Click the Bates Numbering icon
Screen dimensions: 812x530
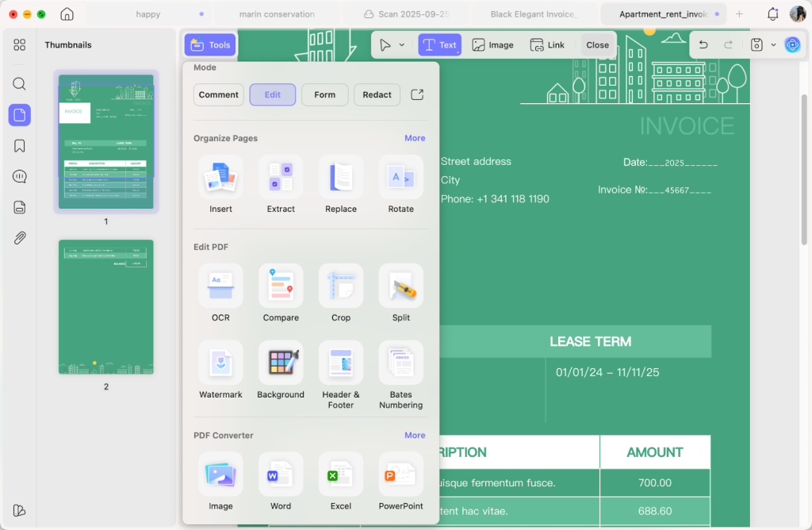(400, 363)
